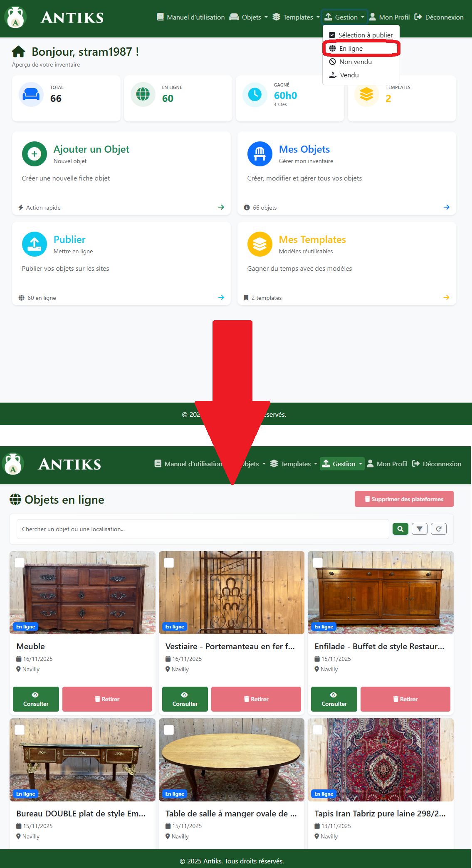Viewport: 472px width, 868px height.
Task: Open the Bureau DOUBLE plat desk thumbnail
Action: [x=83, y=760]
